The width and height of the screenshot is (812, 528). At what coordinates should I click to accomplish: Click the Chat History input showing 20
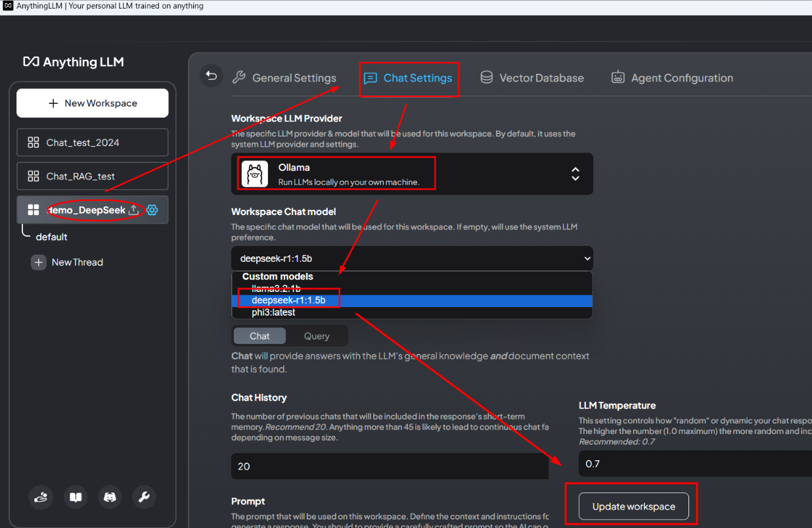point(390,466)
